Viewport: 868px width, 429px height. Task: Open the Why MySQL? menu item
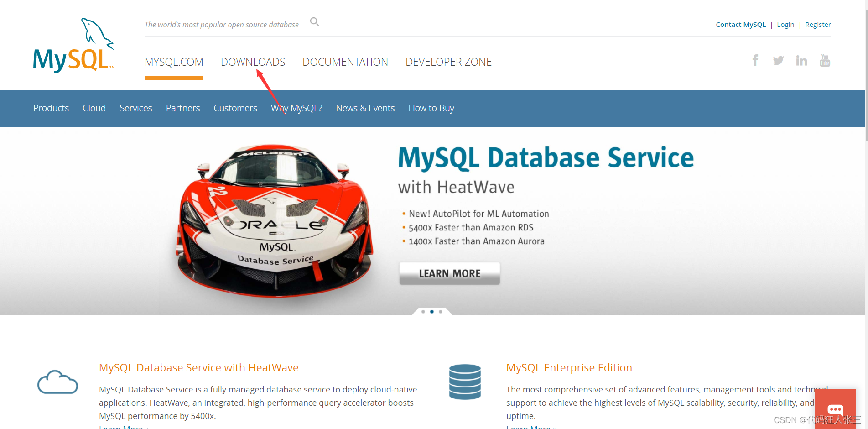(x=296, y=108)
